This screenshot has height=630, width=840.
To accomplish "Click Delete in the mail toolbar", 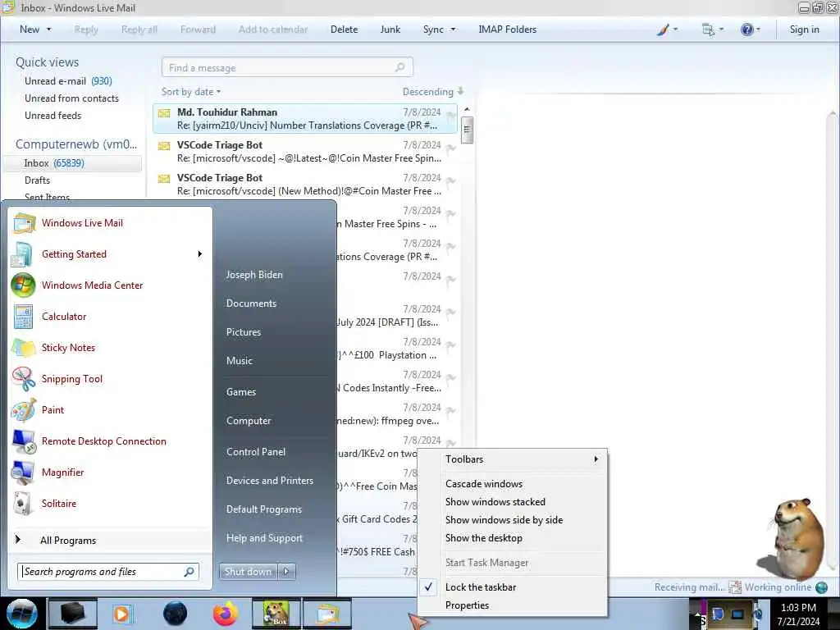I will coord(344,30).
